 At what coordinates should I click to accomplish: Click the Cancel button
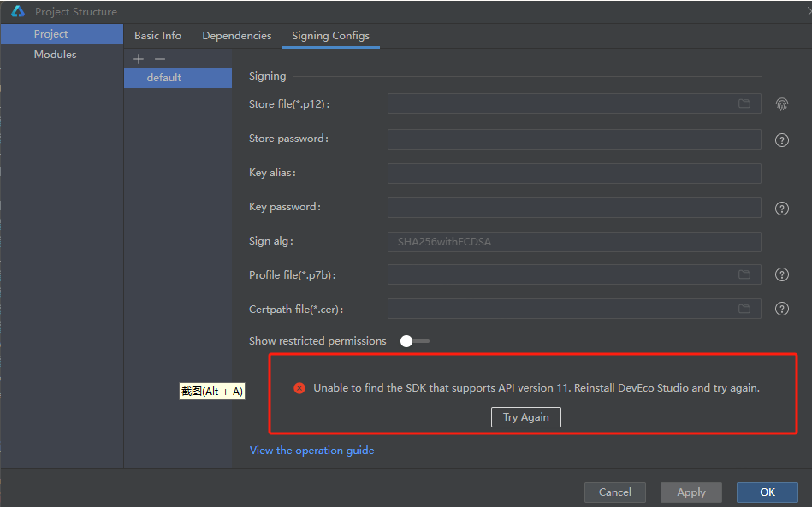pyautogui.click(x=614, y=492)
